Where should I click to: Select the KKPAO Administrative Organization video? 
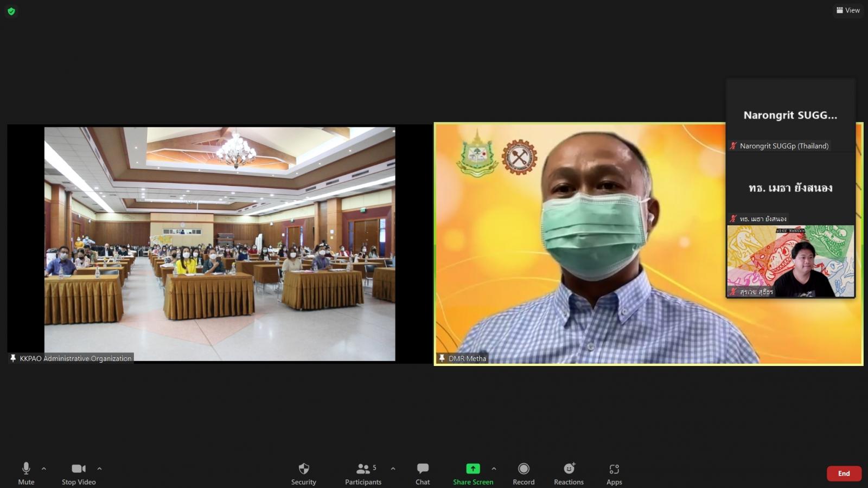point(219,244)
